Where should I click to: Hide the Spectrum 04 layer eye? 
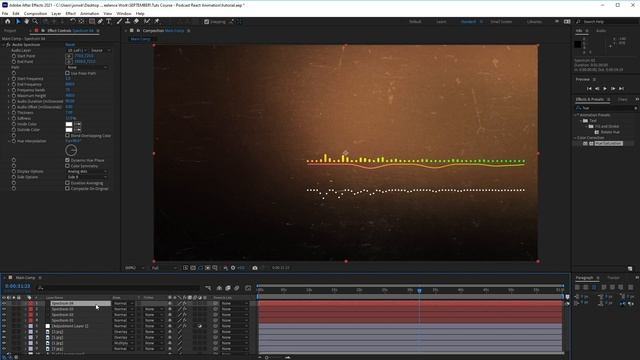pos(4,304)
